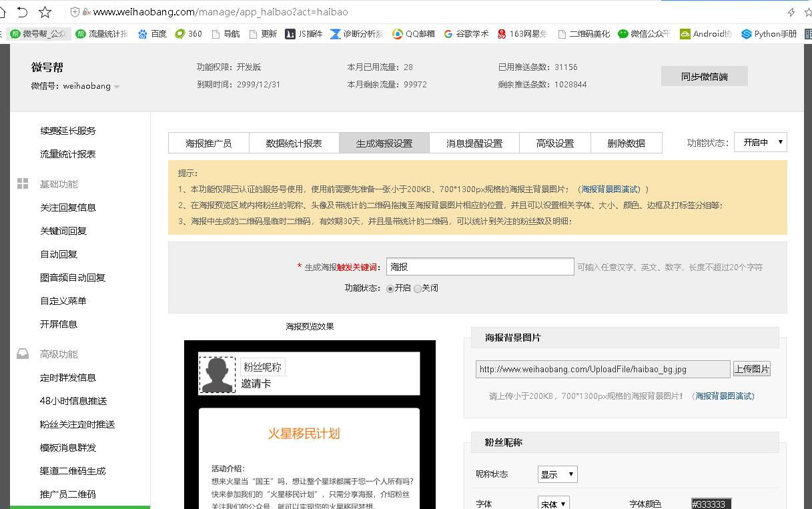Open 关注回复信息 in sidebar
The image size is (812, 509).
pyautogui.click(x=67, y=207)
